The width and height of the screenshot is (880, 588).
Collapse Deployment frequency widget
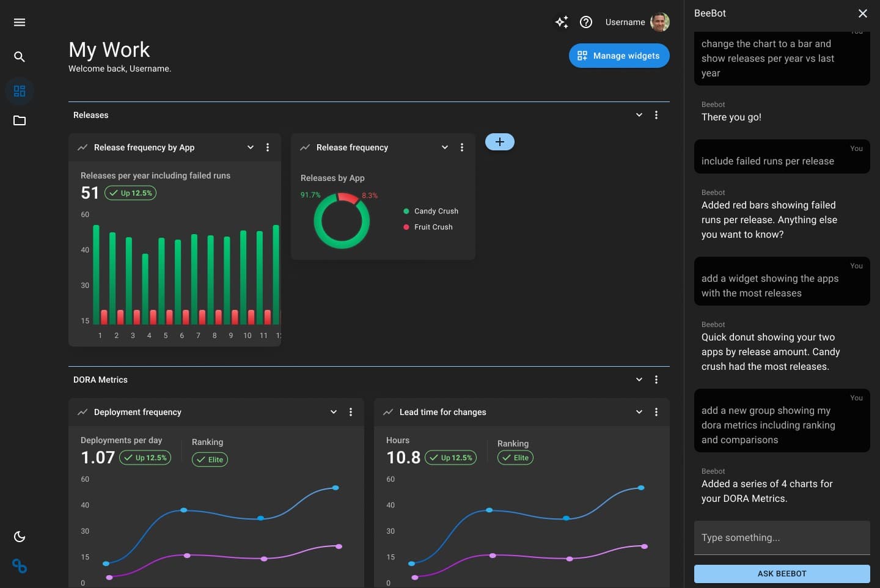pos(334,412)
